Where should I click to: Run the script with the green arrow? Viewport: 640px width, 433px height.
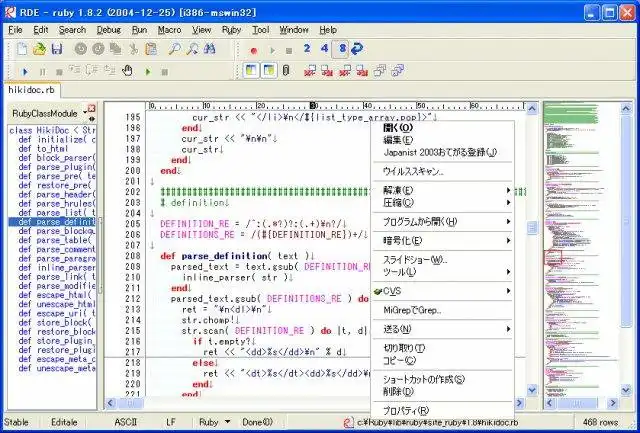coord(148,72)
